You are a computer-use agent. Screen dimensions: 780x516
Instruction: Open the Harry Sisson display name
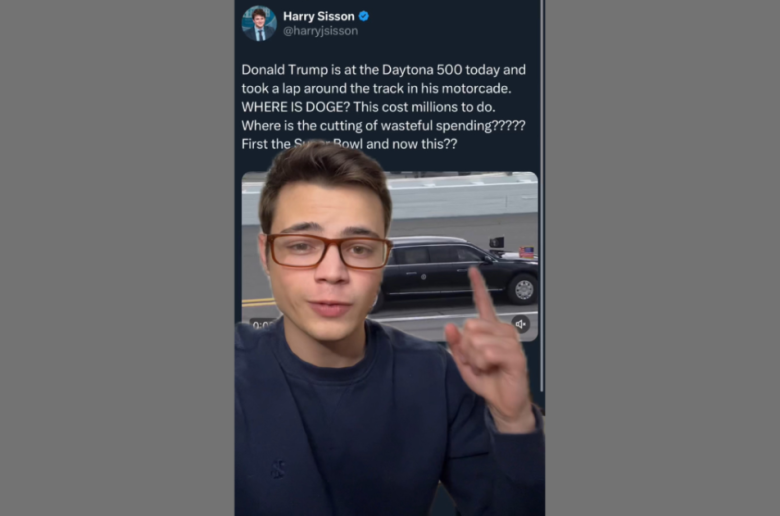319,16
